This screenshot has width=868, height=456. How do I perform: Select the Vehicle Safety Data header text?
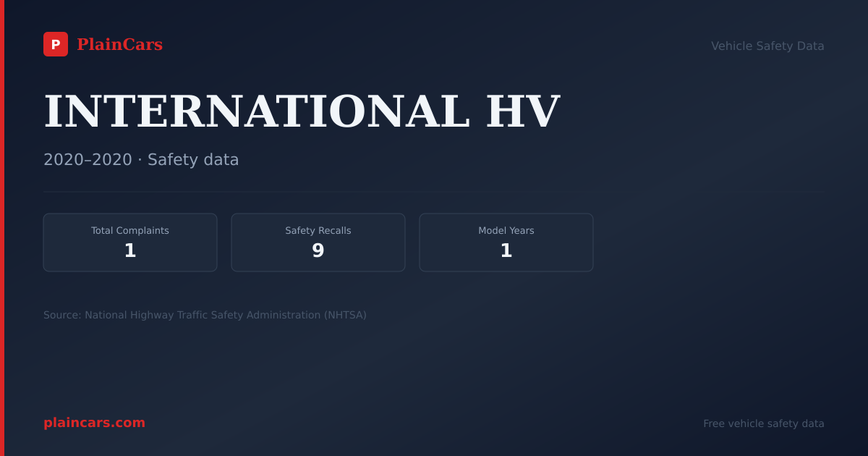click(767, 46)
